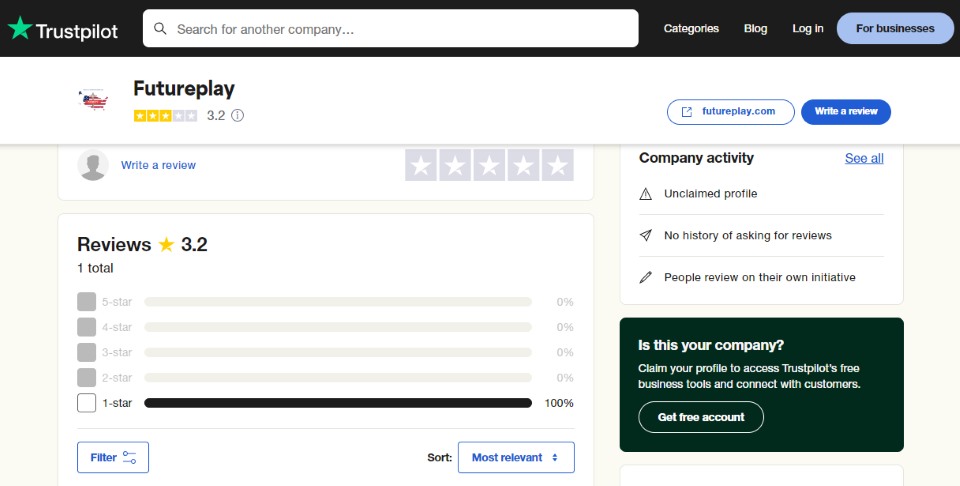The width and height of the screenshot is (960, 486).
Task: Click the search magnifier icon
Action: pyautogui.click(x=160, y=29)
